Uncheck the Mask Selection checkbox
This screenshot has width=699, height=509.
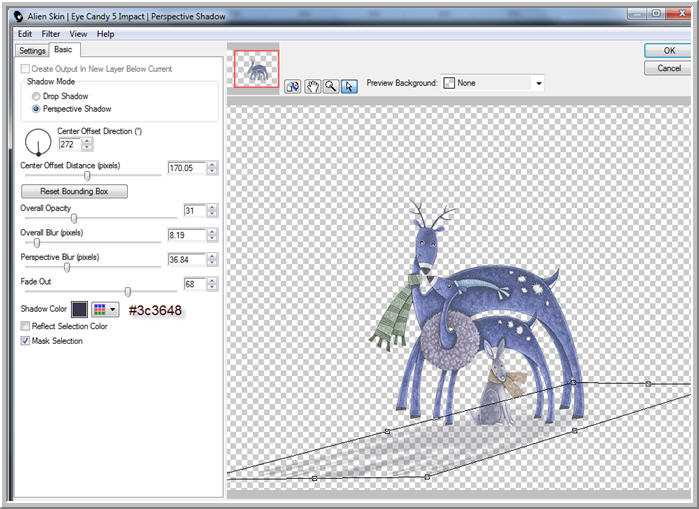[25, 341]
